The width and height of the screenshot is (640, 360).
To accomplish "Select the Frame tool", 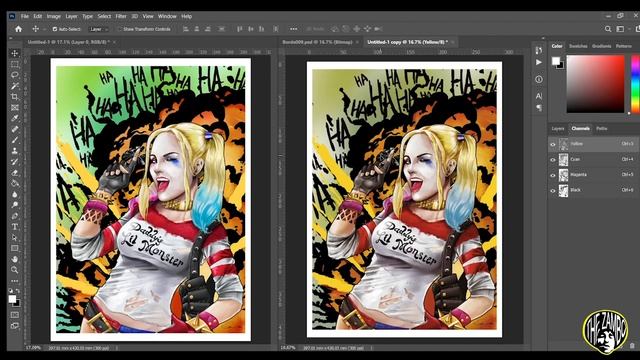I will 15,107.
